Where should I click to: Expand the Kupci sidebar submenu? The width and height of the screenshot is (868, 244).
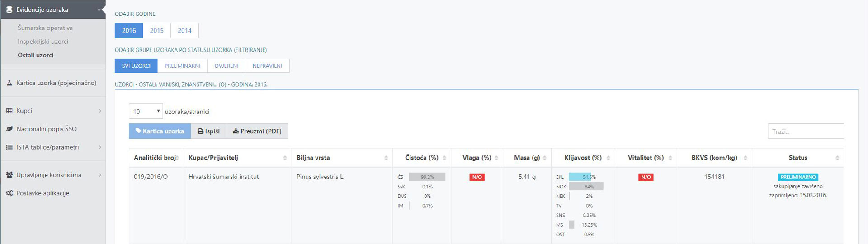100,111
